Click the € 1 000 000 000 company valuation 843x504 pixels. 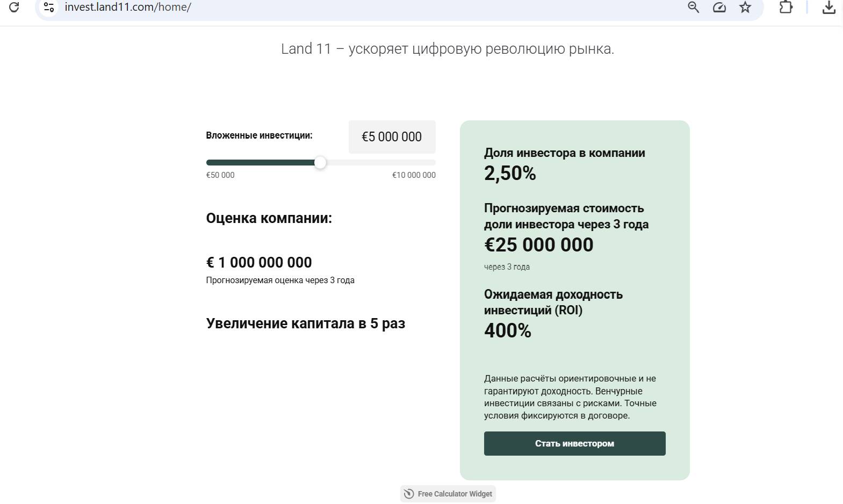point(259,262)
